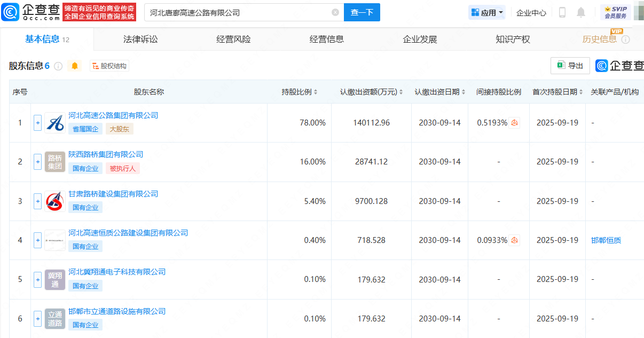Click 导出 export button

[x=570, y=66]
